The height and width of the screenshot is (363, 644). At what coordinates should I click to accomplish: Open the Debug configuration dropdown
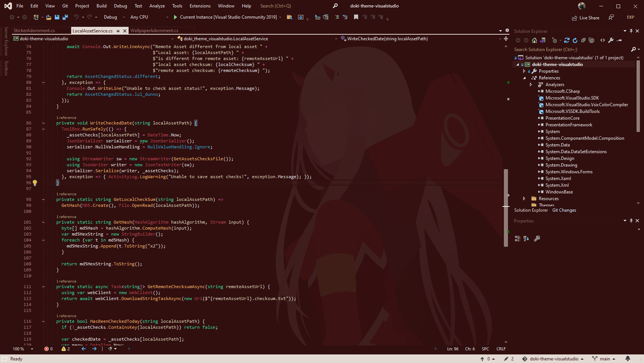[114, 17]
